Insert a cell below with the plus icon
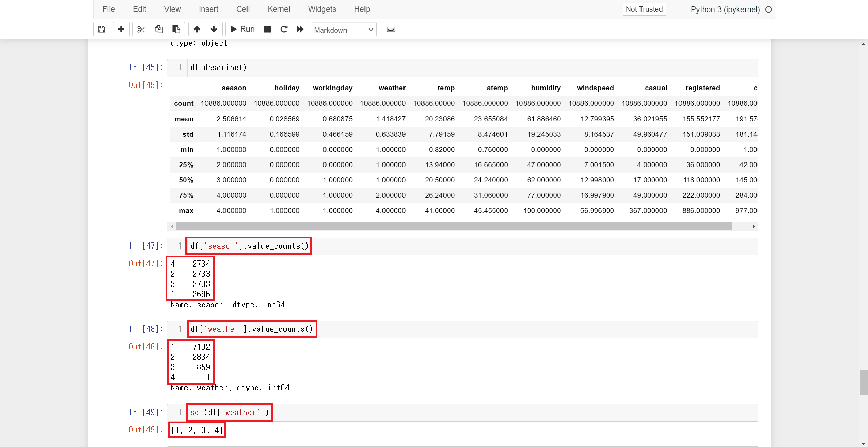This screenshot has height=447, width=868. click(x=121, y=29)
